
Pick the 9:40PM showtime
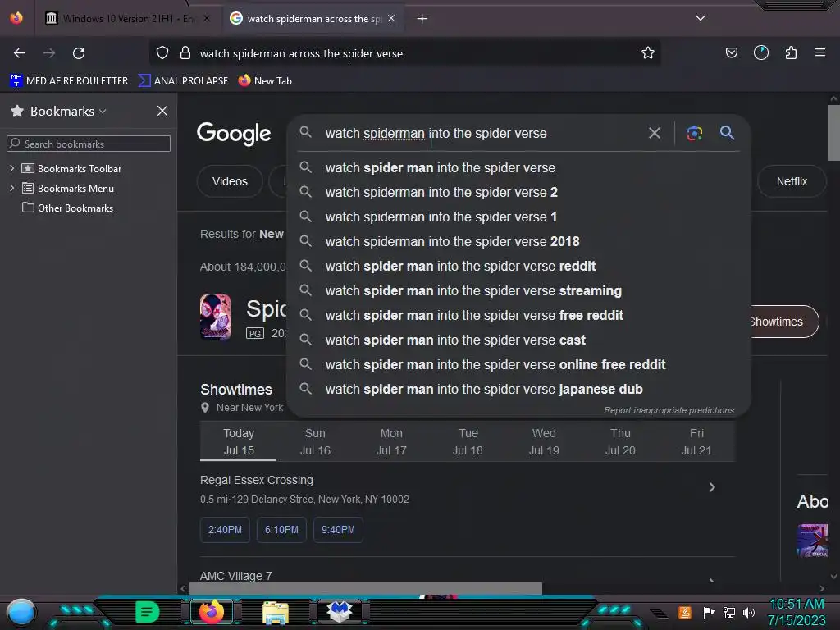pos(338,530)
